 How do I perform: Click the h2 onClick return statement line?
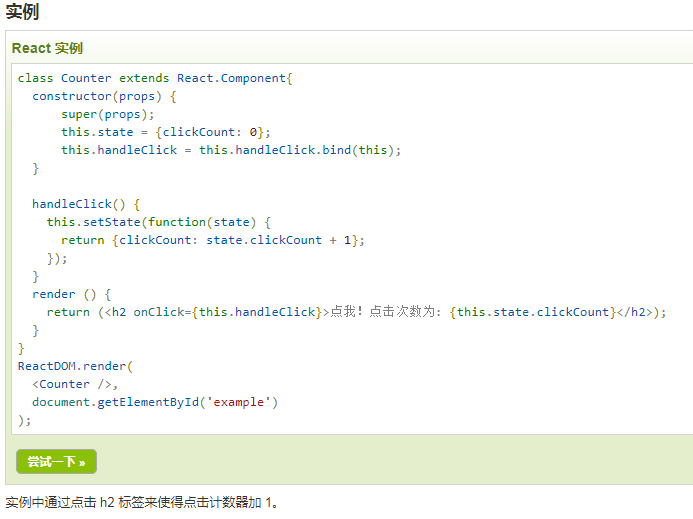(x=355, y=312)
